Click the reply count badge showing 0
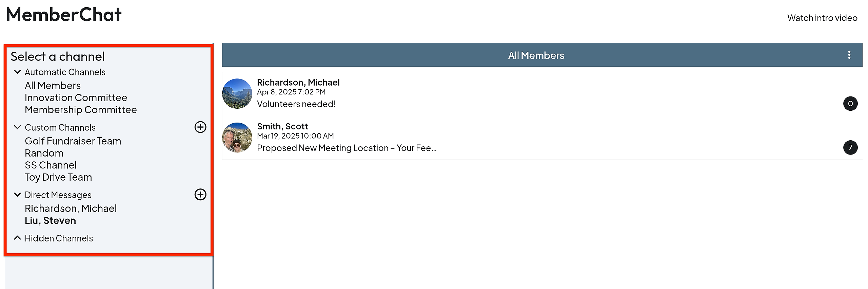868x289 pixels. [850, 104]
